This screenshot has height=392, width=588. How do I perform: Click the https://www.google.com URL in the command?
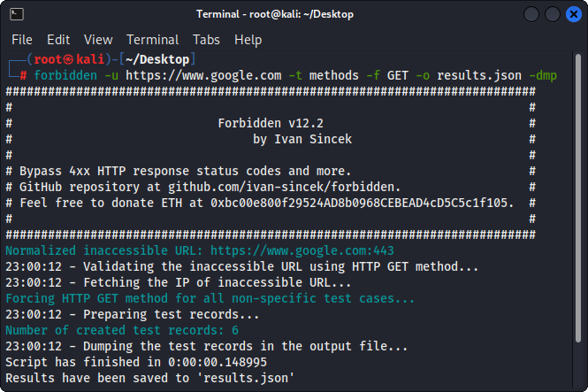[x=203, y=75]
